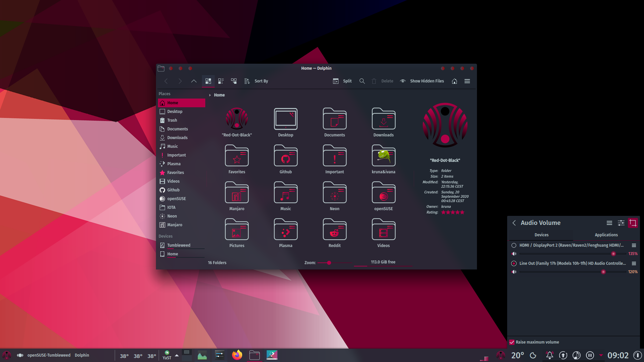644x362 pixels.
Task: Open the Dolphin global menu in panel
Action: point(82,355)
